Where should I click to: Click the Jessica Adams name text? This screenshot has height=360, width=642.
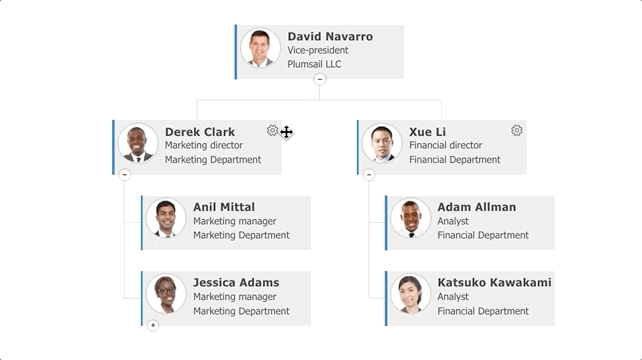[236, 283]
